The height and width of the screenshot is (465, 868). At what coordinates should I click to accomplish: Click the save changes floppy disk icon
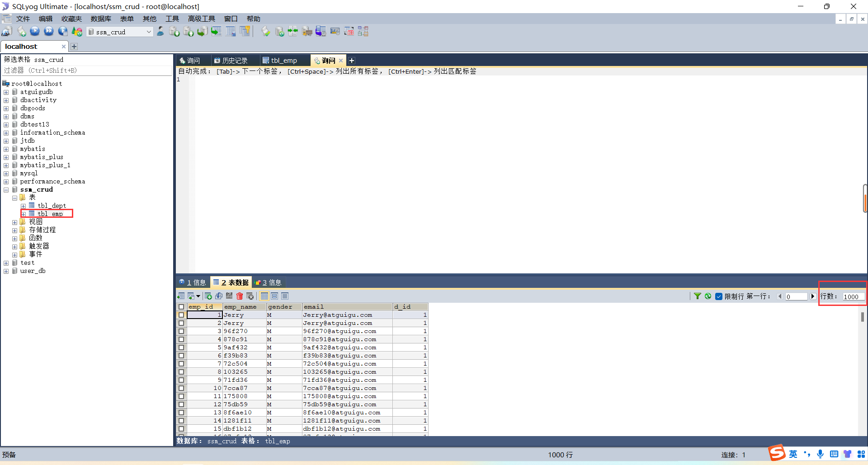coord(229,296)
